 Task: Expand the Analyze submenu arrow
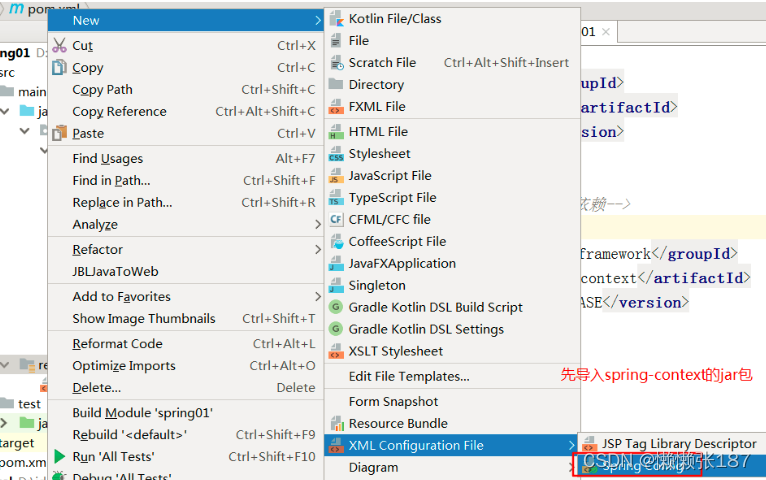[x=318, y=225]
